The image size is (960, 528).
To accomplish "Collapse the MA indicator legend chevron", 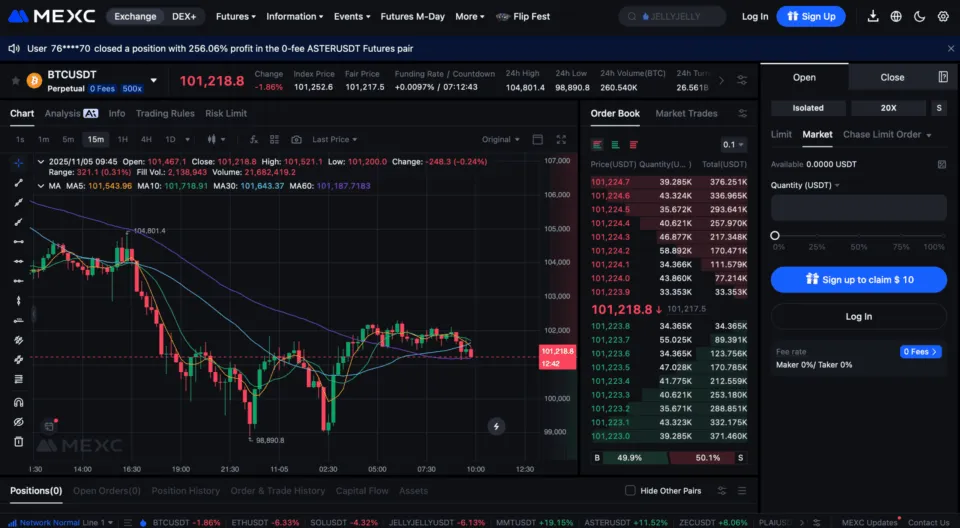I will 40,186.
